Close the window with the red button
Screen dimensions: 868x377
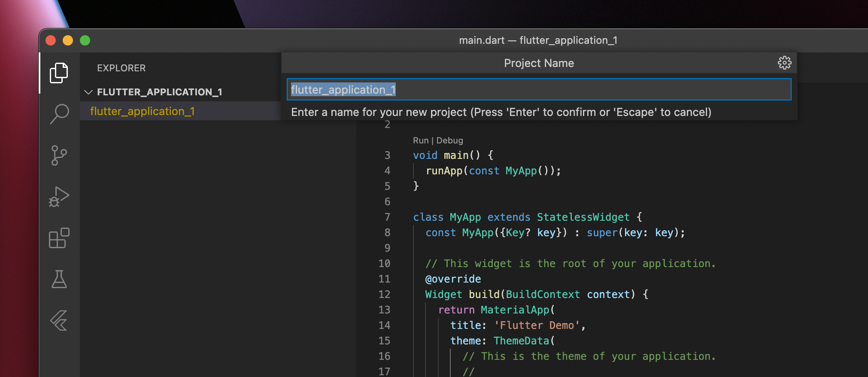51,40
